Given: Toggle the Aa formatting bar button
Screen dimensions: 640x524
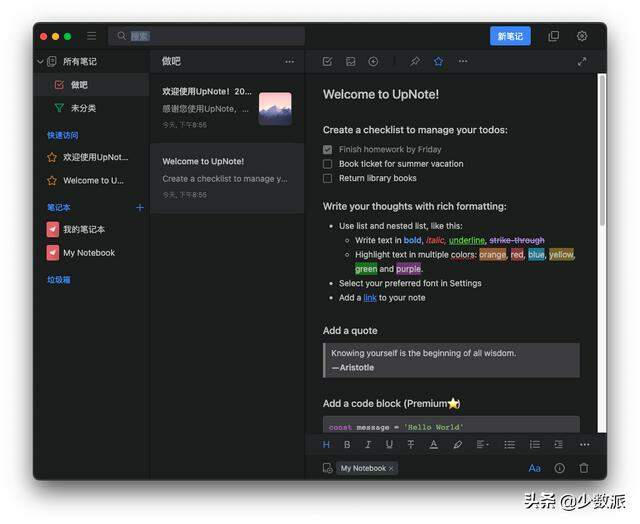Looking at the screenshot, I should (x=535, y=468).
